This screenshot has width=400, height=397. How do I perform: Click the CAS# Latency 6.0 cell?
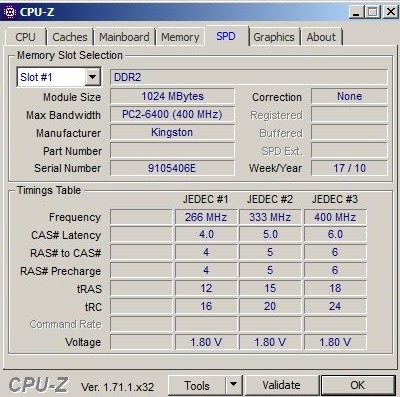[x=335, y=235]
